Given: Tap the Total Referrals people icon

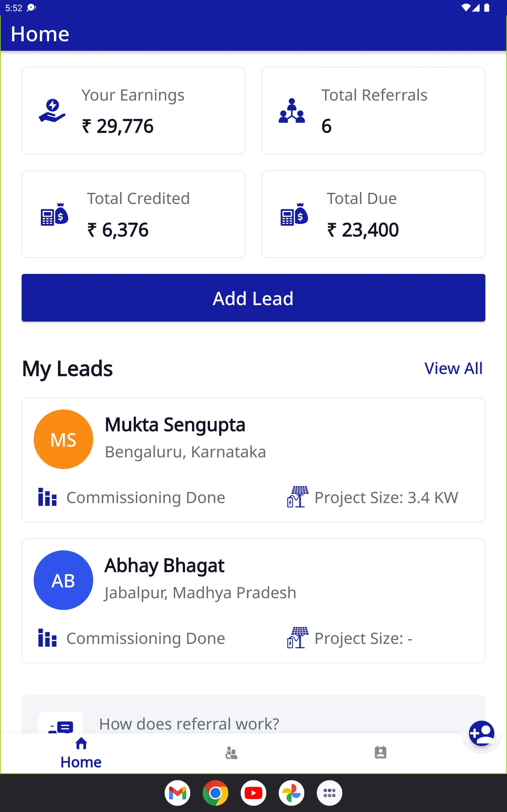Looking at the screenshot, I should (x=292, y=111).
